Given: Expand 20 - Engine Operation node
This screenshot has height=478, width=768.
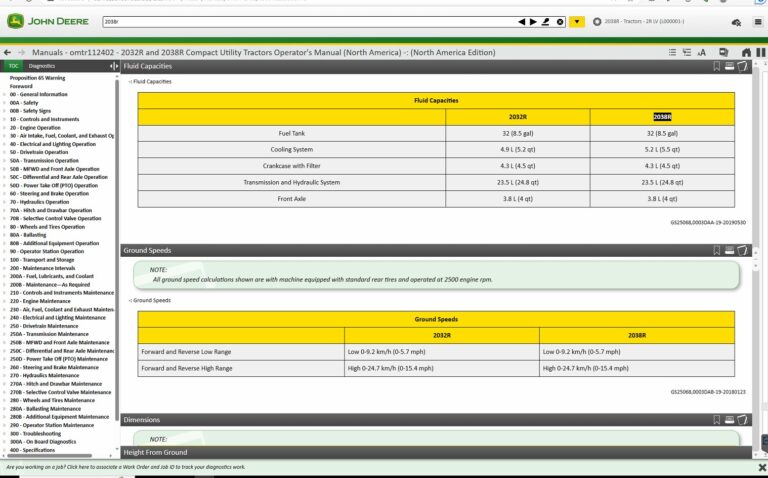Looking at the screenshot, I should coord(5,127).
